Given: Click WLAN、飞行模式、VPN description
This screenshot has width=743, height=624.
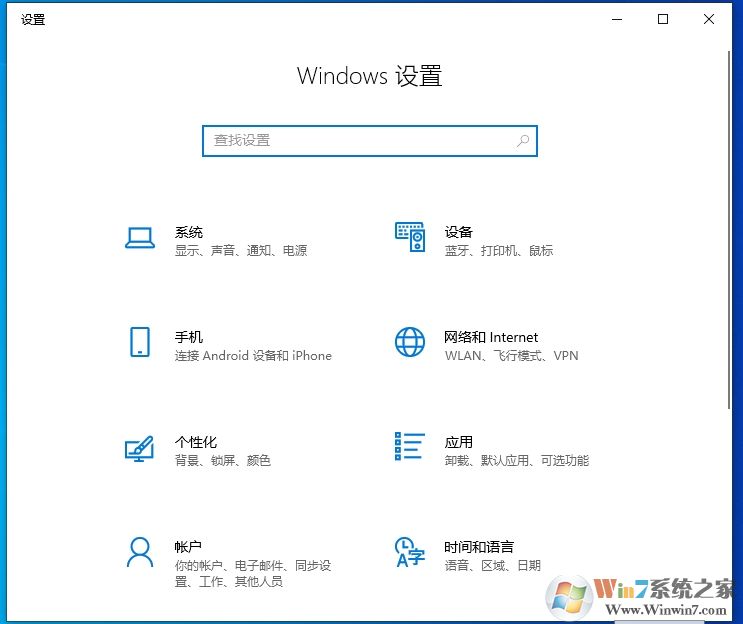Looking at the screenshot, I should [x=511, y=355].
